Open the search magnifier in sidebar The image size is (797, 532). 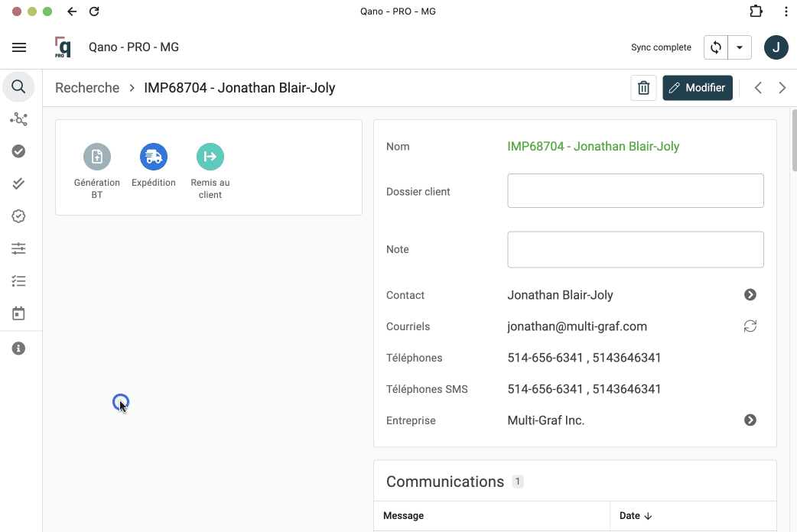coord(19,87)
